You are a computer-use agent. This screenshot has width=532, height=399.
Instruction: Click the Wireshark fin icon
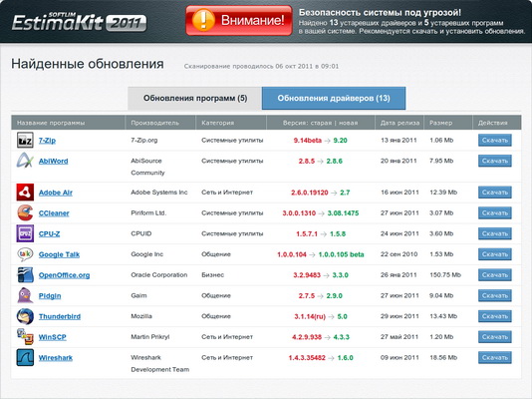[25, 357]
